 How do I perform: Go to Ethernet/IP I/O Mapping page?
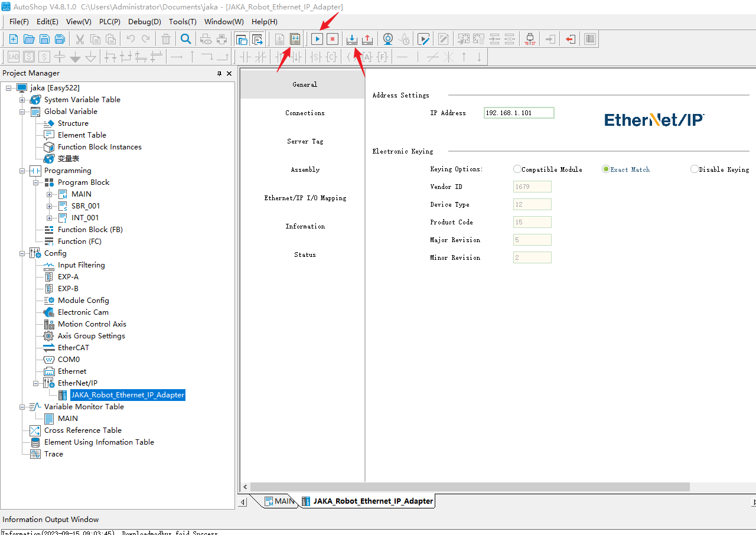(x=305, y=198)
